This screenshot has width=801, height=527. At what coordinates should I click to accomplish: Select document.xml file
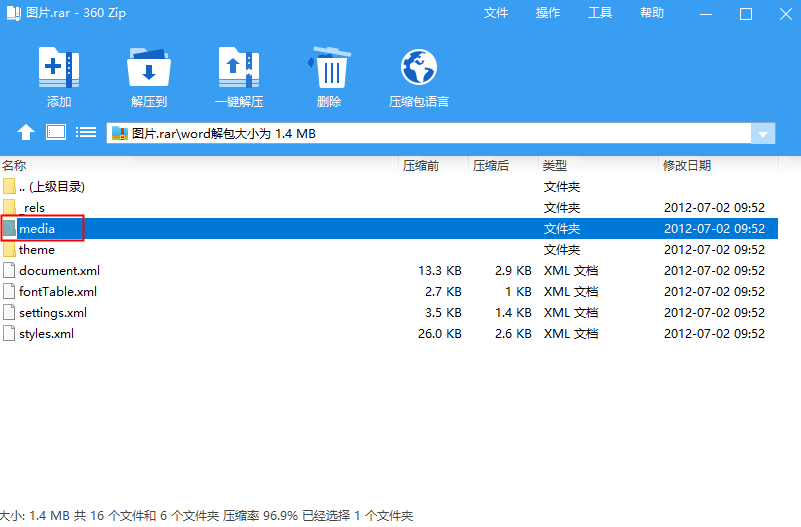[59, 271]
